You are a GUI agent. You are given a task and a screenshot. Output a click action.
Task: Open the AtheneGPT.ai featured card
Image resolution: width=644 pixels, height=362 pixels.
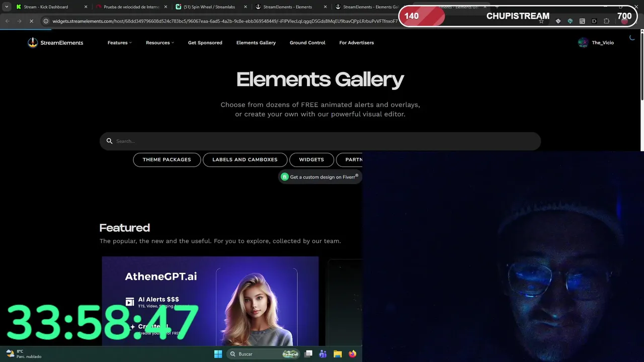(x=210, y=301)
